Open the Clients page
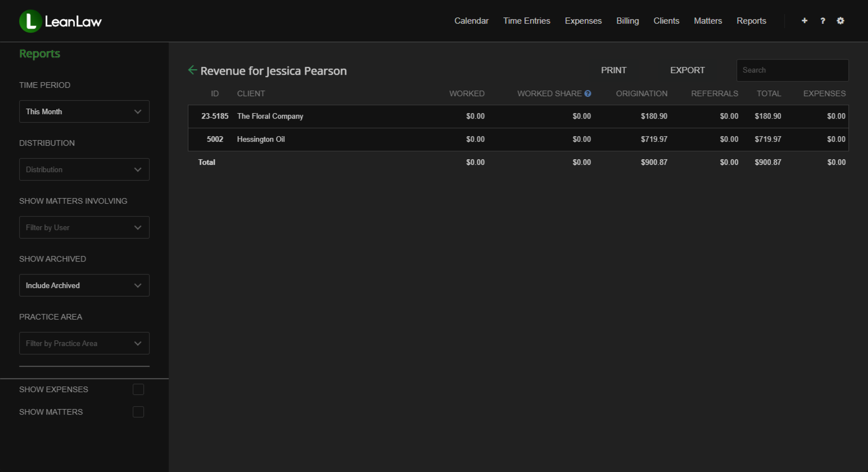868x472 pixels. pyautogui.click(x=666, y=21)
